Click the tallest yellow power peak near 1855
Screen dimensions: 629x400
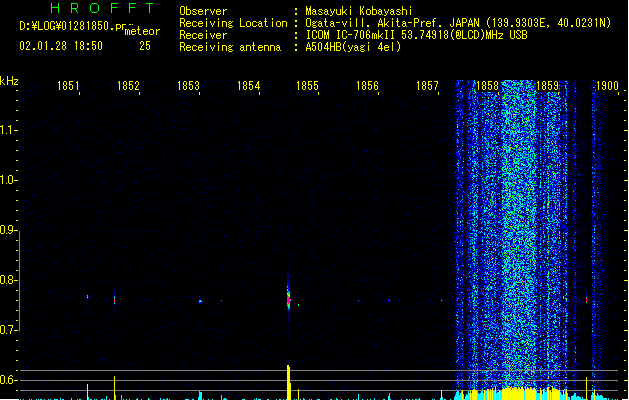288,382
